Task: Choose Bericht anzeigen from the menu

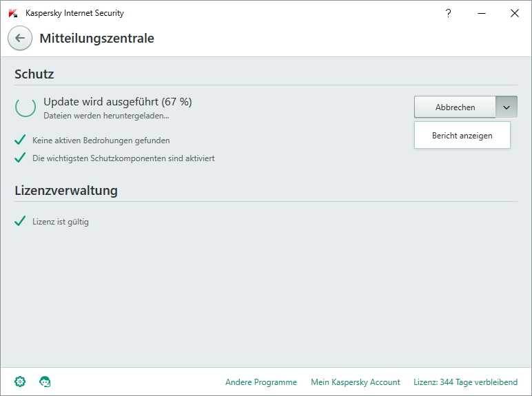Action: pyautogui.click(x=462, y=135)
